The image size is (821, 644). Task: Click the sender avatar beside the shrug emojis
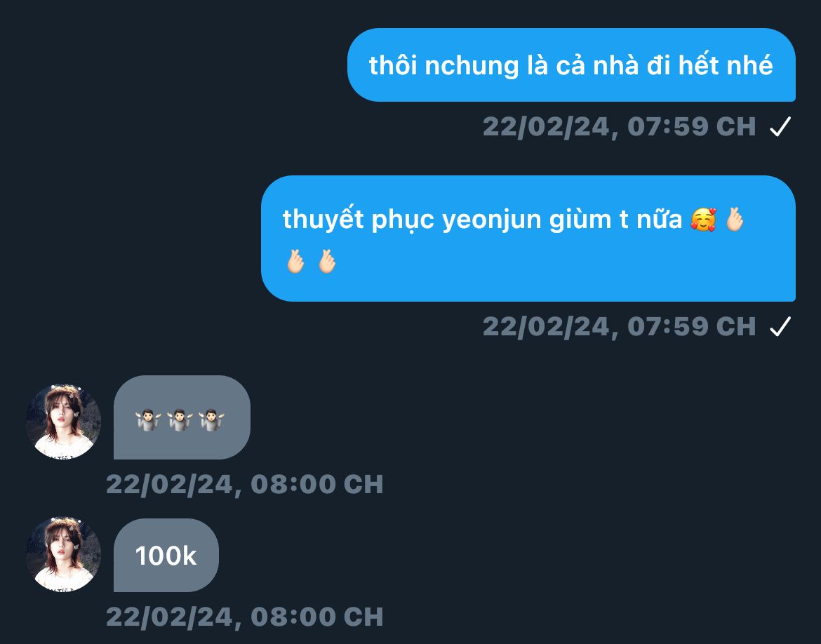pos(63,422)
